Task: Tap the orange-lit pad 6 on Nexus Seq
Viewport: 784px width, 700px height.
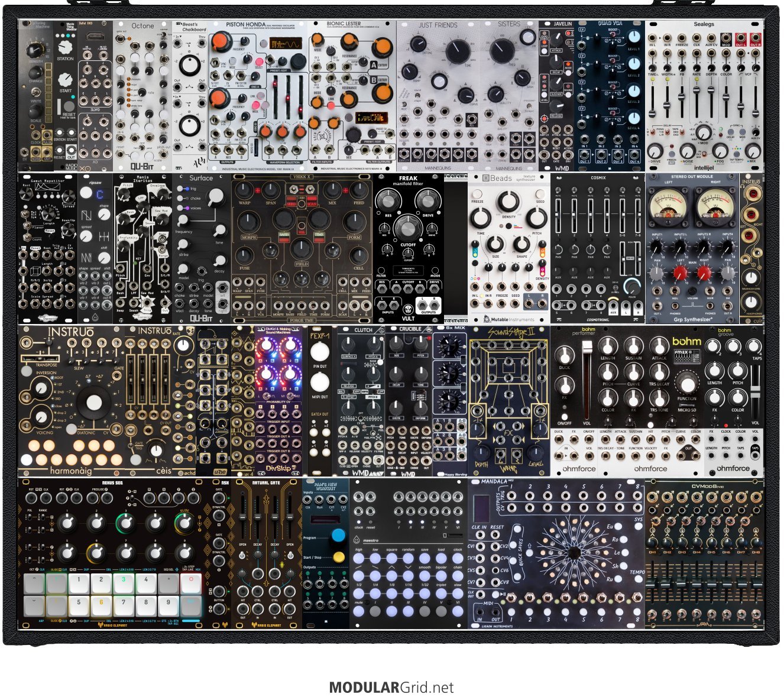Action: click(101, 606)
